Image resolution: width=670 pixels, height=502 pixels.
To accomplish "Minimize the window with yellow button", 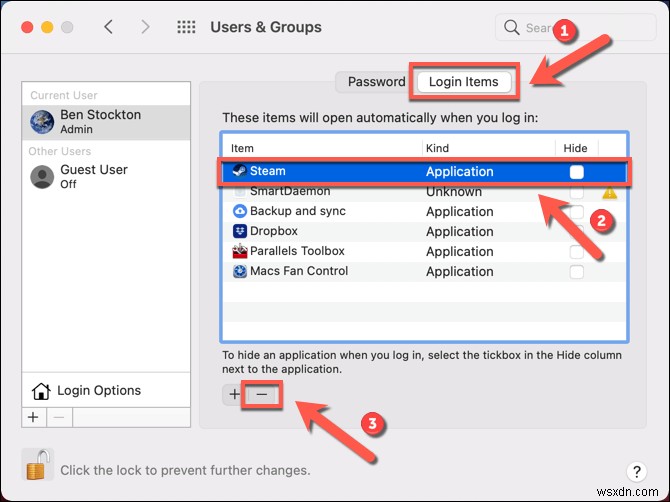I will pyautogui.click(x=47, y=27).
